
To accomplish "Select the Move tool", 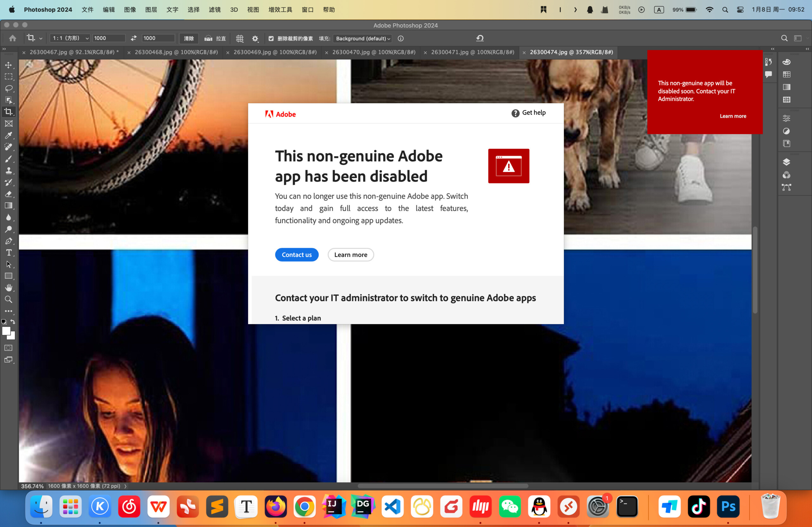I will pyautogui.click(x=9, y=65).
